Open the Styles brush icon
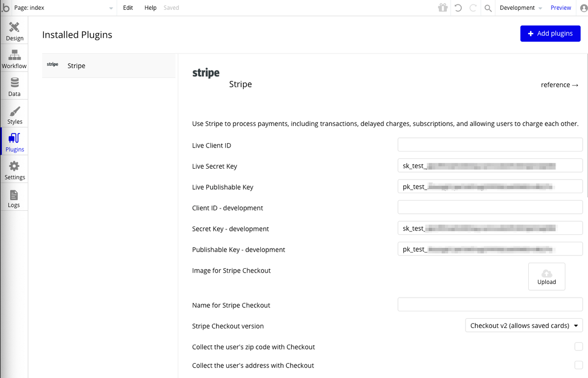 point(15,111)
